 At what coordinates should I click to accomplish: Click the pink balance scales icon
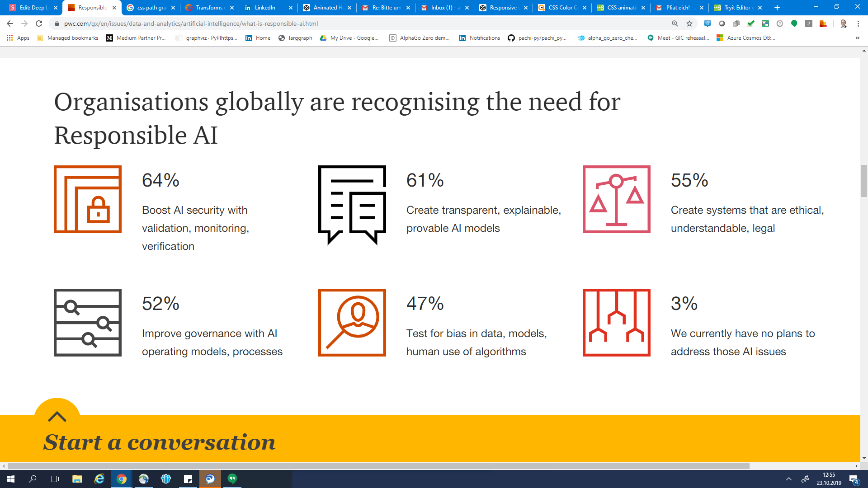pyautogui.click(x=616, y=199)
